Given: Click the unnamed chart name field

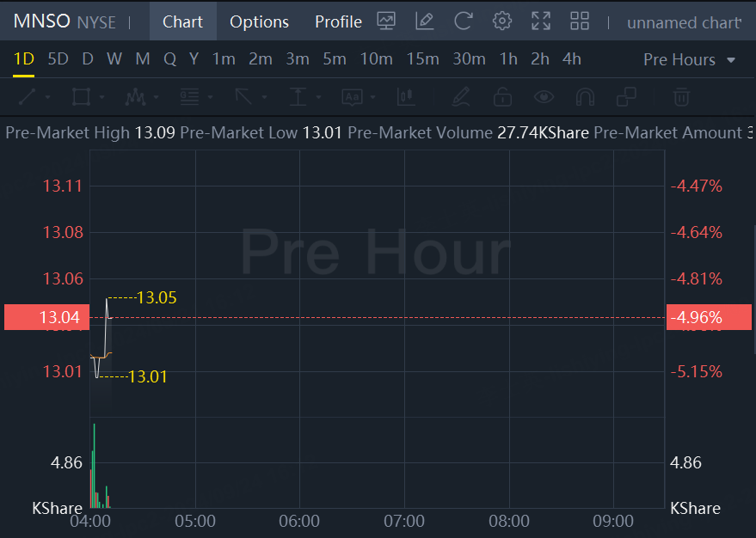Looking at the screenshot, I should coord(684,22).
